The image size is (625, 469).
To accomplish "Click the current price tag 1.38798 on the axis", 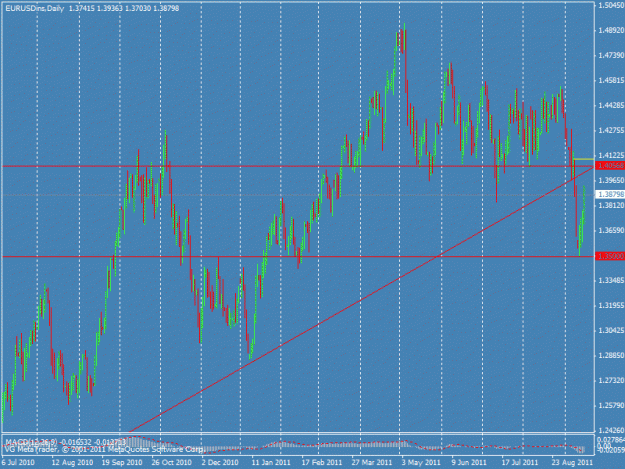I will click(609, 194).
